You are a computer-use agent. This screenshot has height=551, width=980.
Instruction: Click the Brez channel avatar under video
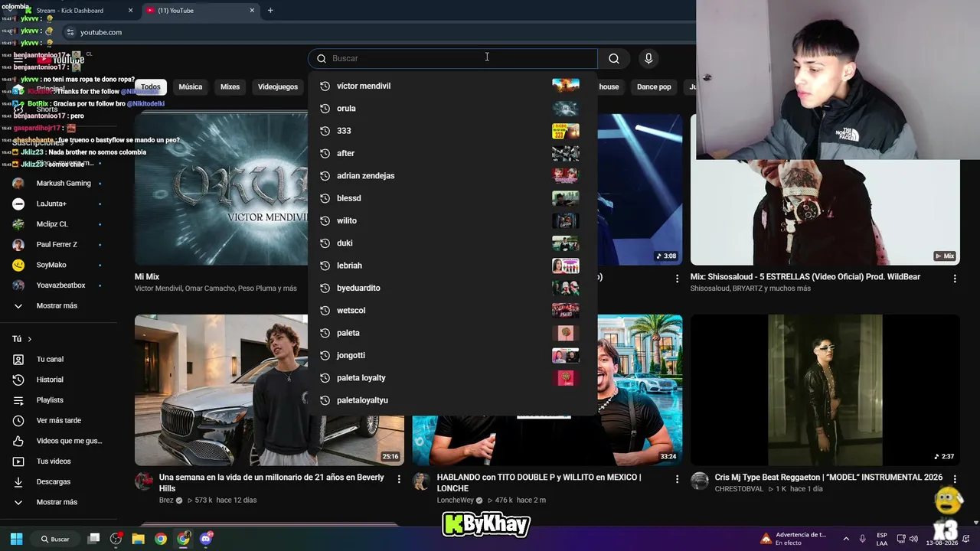click(x=144, y=481)
